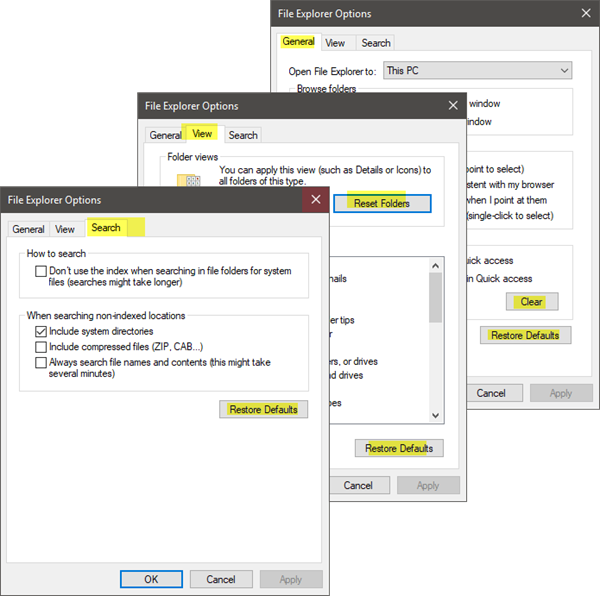Enable Don't use the index checkbox
600x596 pixels.
(x=41, y=271)
